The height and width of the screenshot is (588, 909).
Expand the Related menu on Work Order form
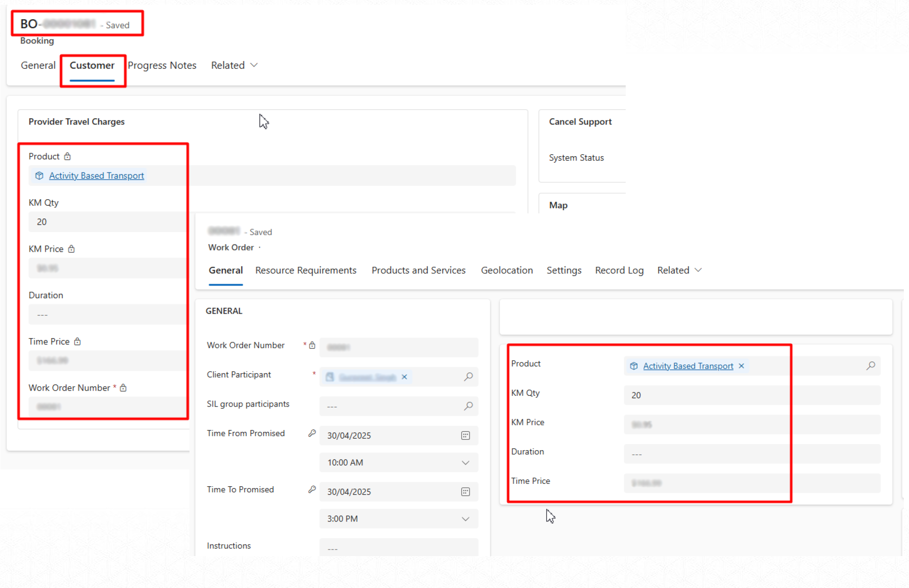[679, 270]
